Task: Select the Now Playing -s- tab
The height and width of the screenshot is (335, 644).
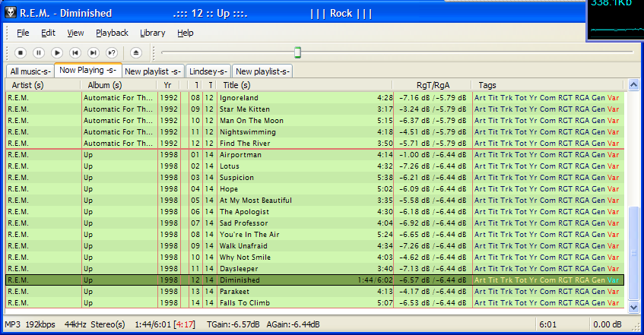Action: (88, 70)
